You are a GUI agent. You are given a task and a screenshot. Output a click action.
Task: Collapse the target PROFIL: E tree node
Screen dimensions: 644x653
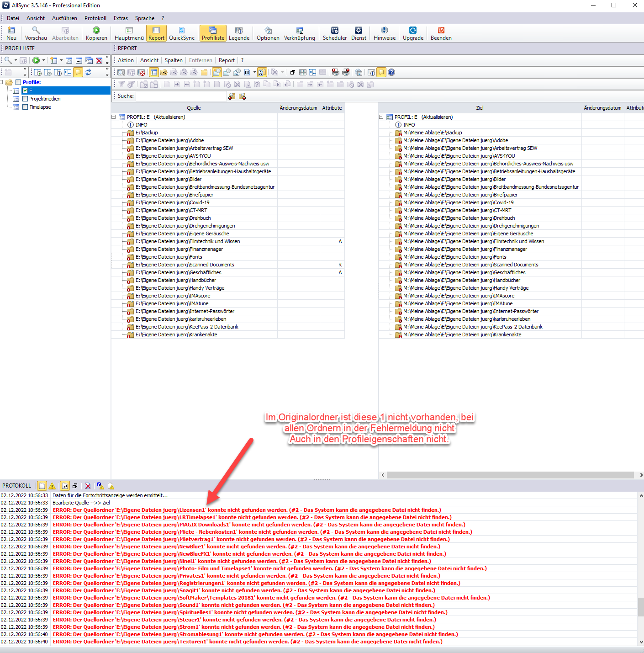click(x=381, y=117)
